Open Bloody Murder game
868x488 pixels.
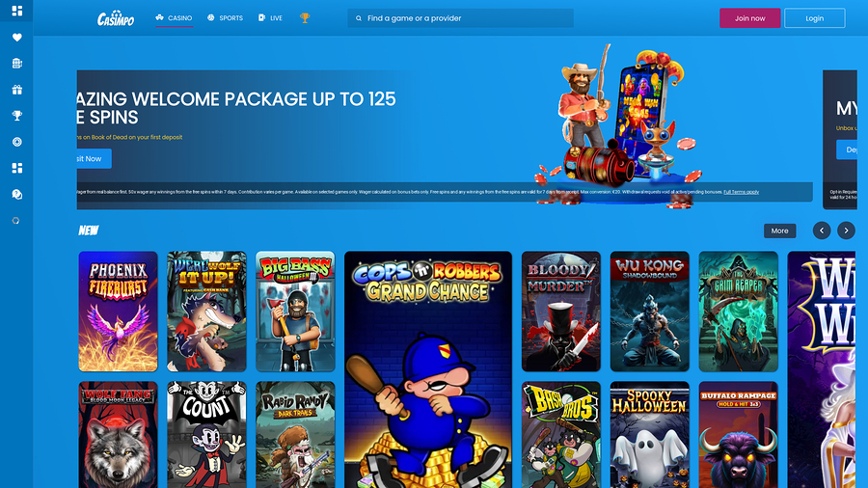point(560,312)
